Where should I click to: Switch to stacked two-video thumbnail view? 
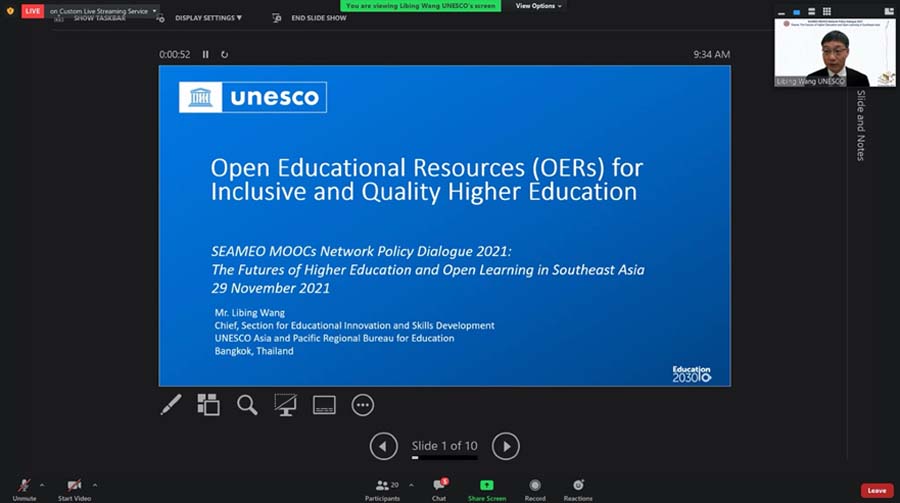(812, 11)
